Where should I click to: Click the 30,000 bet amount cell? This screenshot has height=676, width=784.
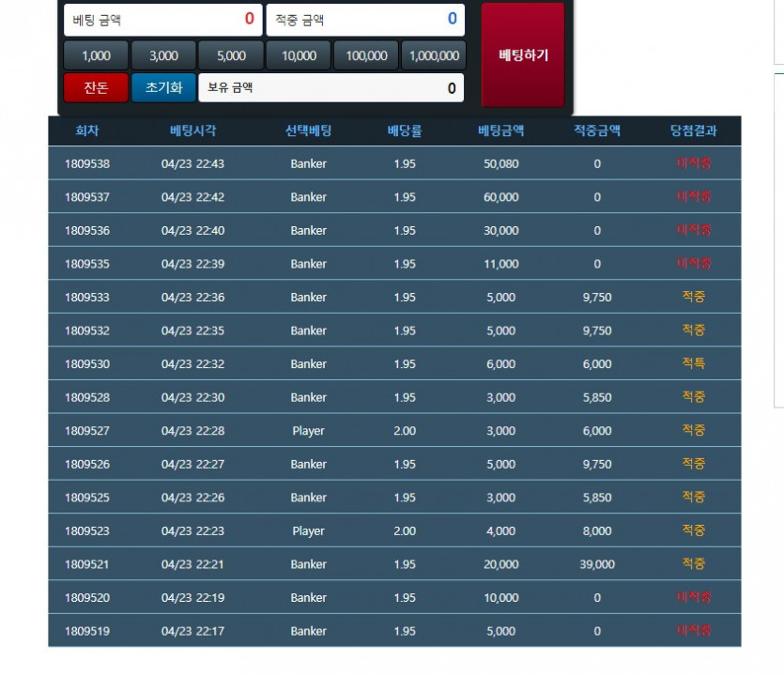point(501,231)
